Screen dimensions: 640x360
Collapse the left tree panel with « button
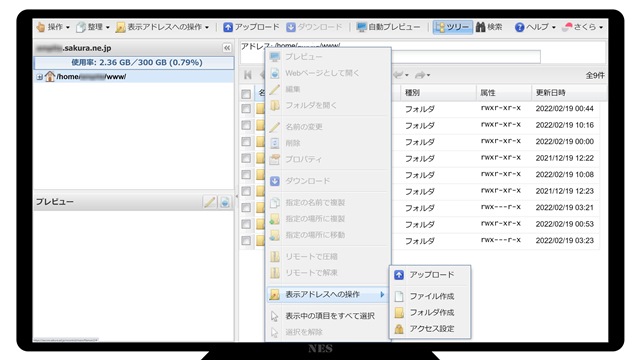(x=227, y=48)
